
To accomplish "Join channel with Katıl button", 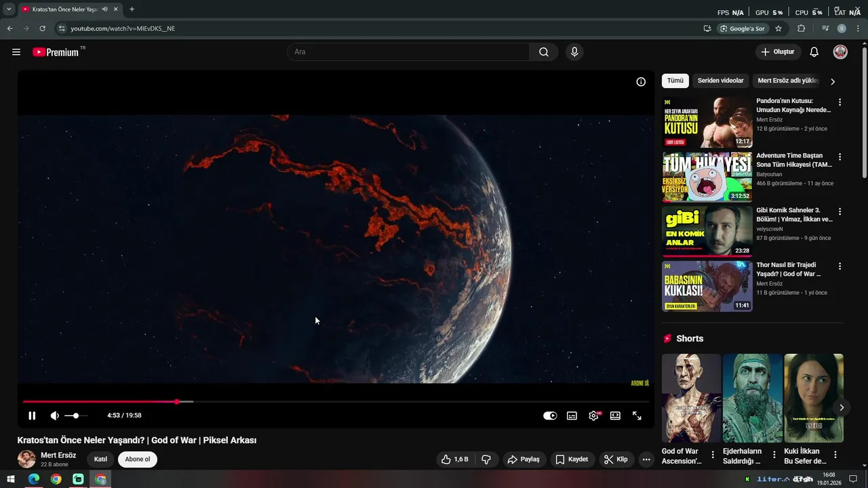I will click(100, 460).
